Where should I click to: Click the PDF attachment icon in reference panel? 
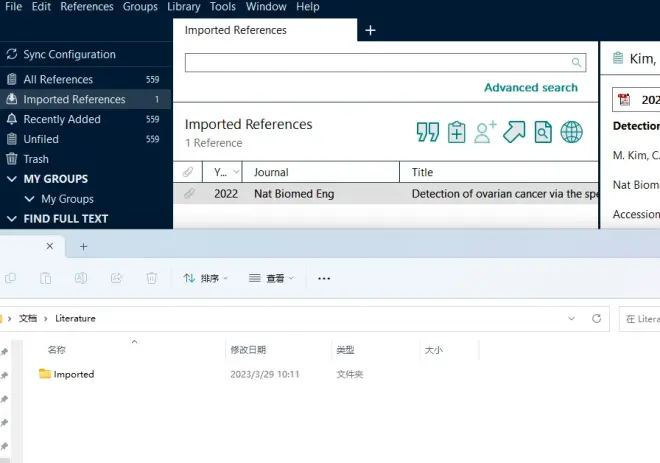(x=625, y=100)
